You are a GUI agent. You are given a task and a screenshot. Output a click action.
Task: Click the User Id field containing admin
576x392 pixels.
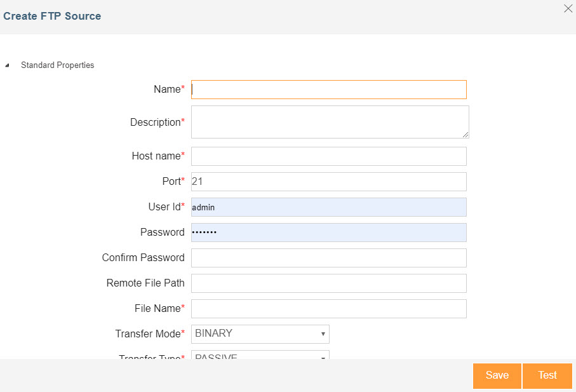pos(328,207)
